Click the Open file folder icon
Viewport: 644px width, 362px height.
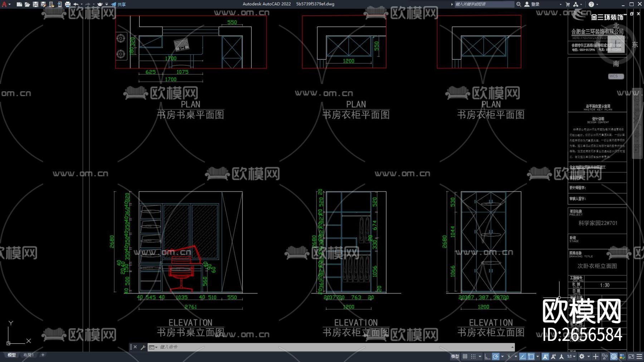pyautogui.click(x=27, y=4)
